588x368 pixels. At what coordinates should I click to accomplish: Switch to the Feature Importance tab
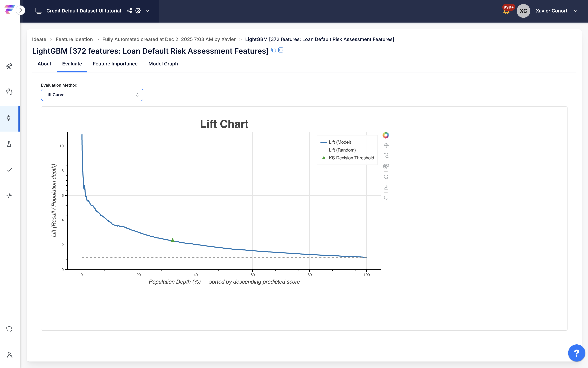(x=115, y=64)
